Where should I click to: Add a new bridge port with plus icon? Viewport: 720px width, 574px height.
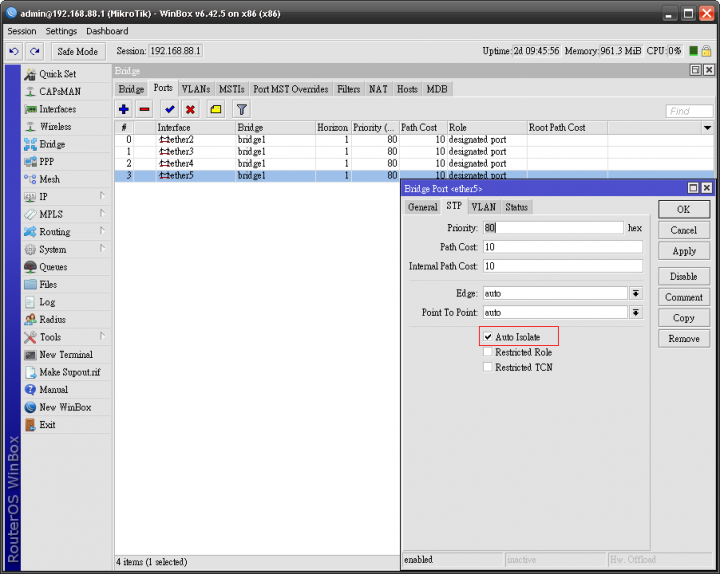point(124,109)
